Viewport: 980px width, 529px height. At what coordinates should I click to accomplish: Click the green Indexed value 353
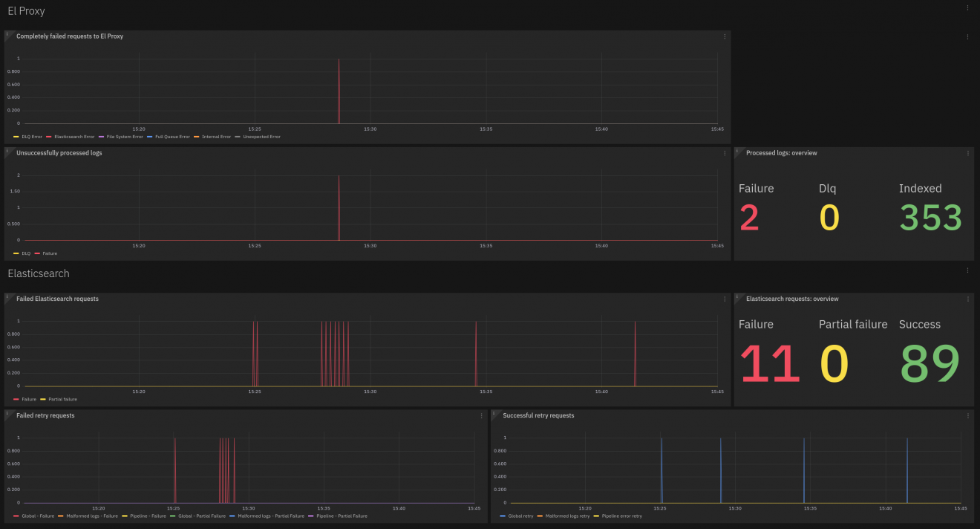pyautogui.click(x=930, y=217)
